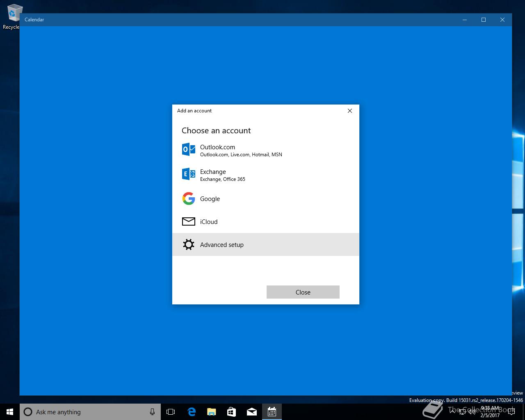The width and height of the screenshot is (525, 420).
Task: Dismiss the Add an account dialog with X
Action: point(350,111)
